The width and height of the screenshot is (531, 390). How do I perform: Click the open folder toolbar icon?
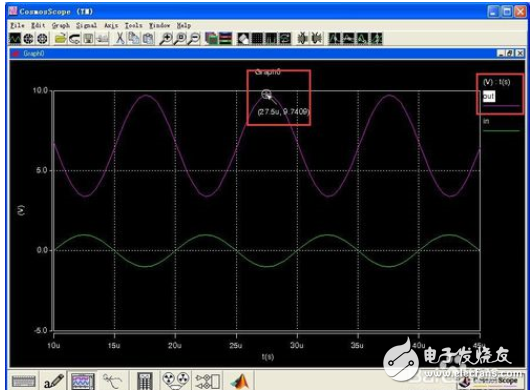(x=61, y=39)
